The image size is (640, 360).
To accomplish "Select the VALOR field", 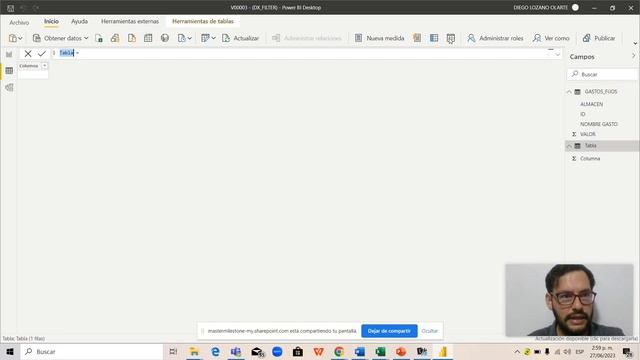I will pyautogui.click(x=588, y=134).
